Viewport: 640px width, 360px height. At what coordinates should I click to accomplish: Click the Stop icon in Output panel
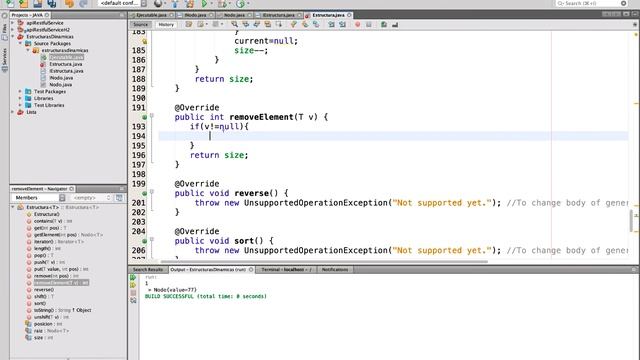click(x=133, y=293)
